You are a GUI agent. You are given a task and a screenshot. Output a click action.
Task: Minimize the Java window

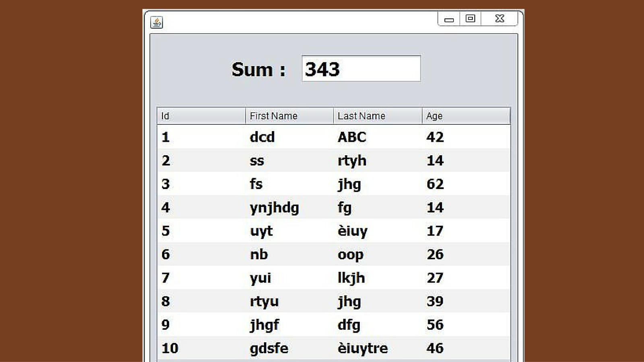point(449,19)
